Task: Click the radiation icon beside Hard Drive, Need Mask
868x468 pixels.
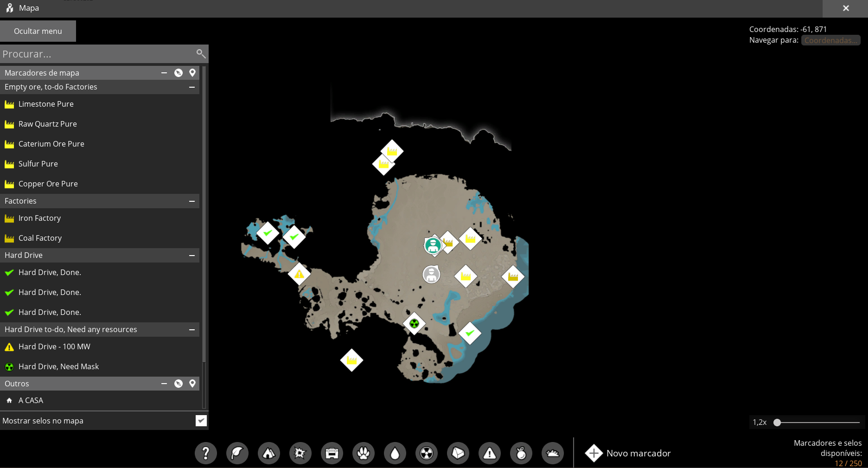Action: (x=9, y=367)
